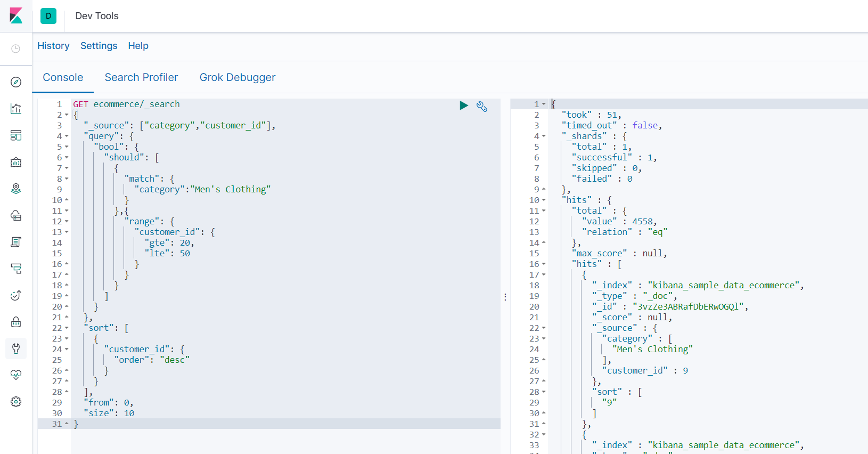This screenshot has height=454, width=868.
Task: Click the "took" : 51 response line
Action: (592, 115)
